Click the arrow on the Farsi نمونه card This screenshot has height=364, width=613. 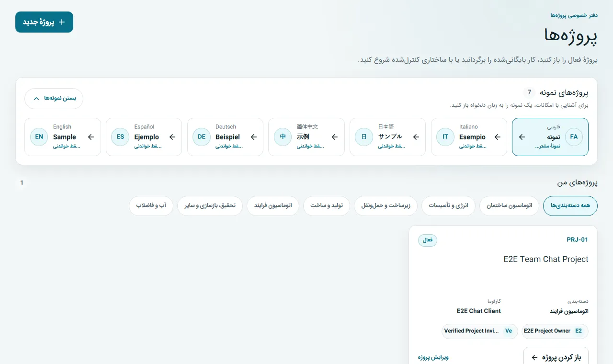(x=522, y=137)
